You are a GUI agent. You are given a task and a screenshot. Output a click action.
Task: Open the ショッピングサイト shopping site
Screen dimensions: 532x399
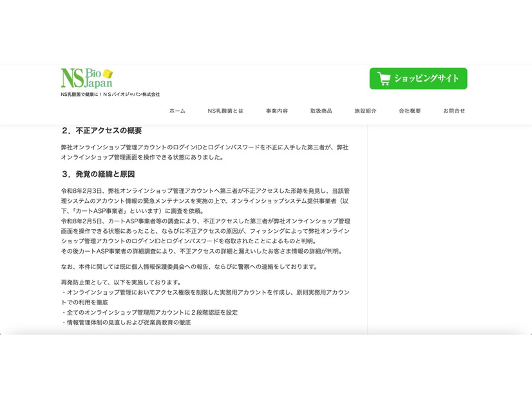click(x=426, y=79)
